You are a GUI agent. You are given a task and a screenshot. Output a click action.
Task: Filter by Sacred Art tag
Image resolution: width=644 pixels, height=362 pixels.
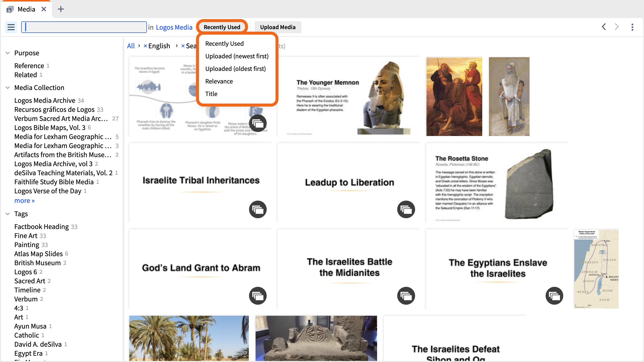tap(30, 281)
